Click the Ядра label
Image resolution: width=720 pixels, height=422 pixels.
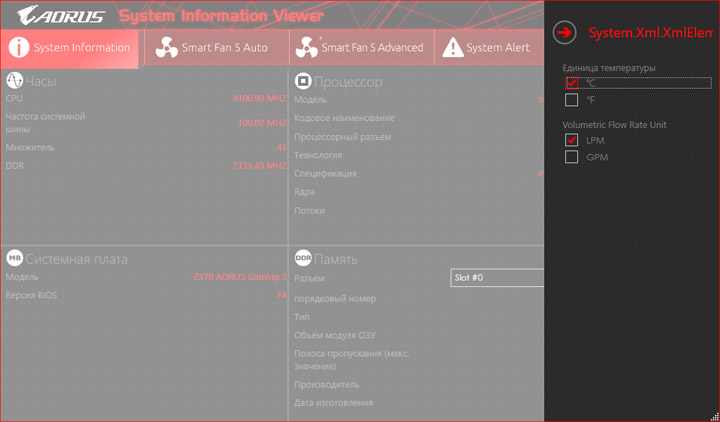[x=304, y=192]
